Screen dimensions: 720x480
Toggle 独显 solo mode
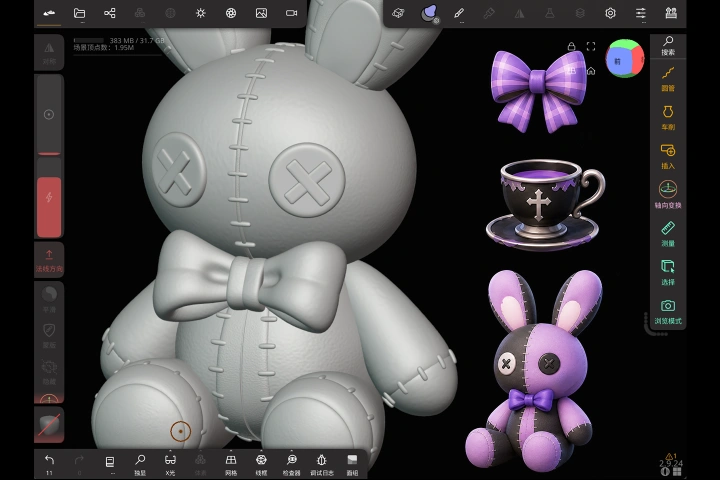click(140, 464)
